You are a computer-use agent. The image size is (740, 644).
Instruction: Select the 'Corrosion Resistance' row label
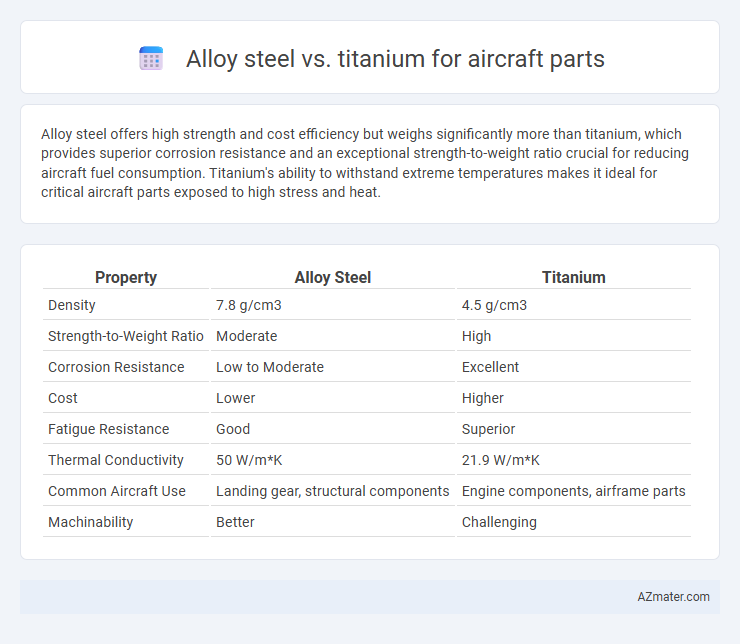(x=116, y=367)
